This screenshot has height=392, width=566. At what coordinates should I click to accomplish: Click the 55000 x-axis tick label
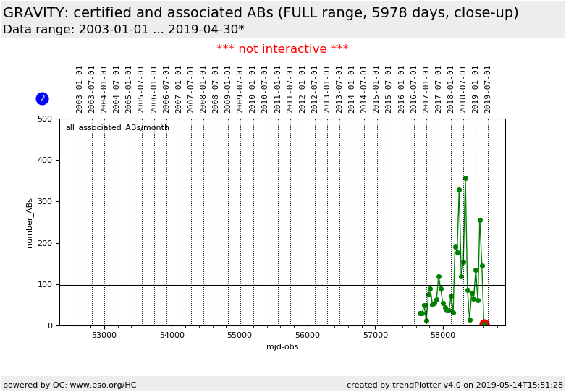[x=240, y=336]
